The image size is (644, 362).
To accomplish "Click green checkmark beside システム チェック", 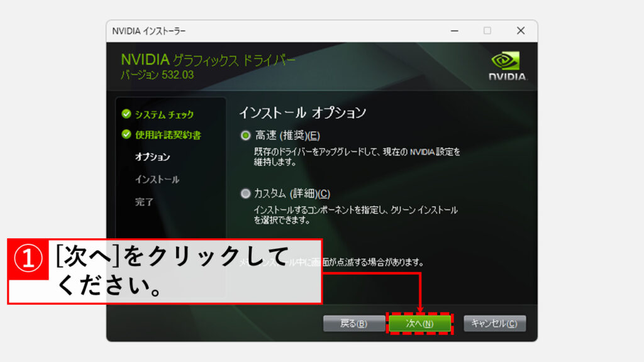I will [x=126, y=114].
